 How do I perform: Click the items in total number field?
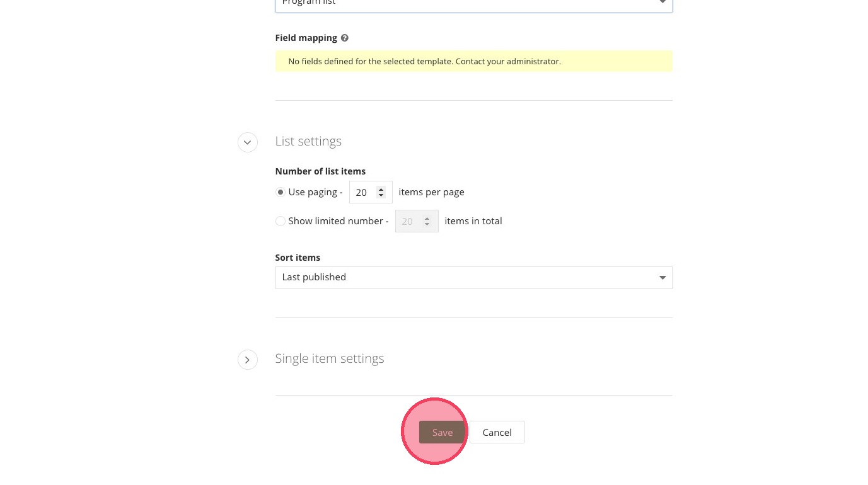pos(408,221)
